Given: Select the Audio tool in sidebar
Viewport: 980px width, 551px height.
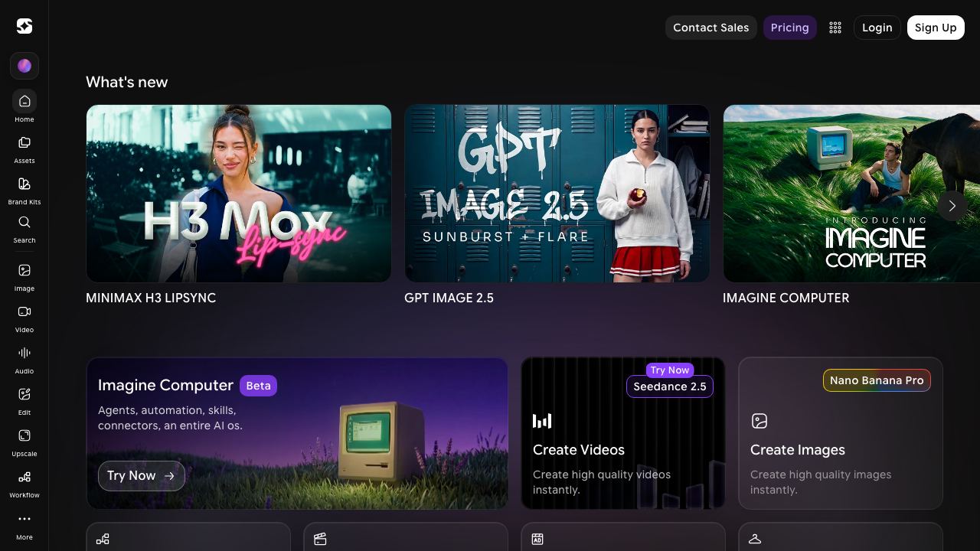Looking at the screenshot, I should click(24, 360).
